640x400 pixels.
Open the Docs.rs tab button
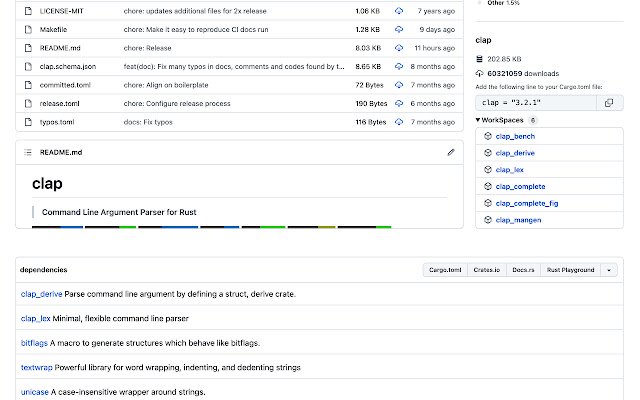[523, 270]
